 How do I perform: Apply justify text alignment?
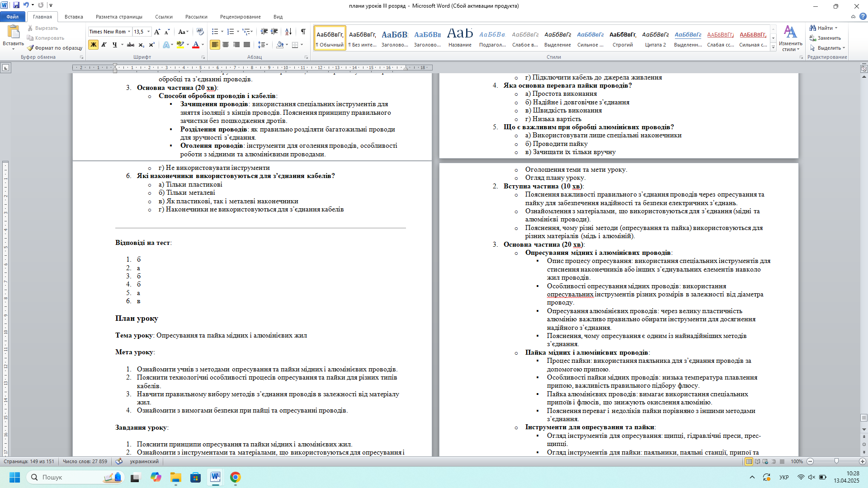247,45
